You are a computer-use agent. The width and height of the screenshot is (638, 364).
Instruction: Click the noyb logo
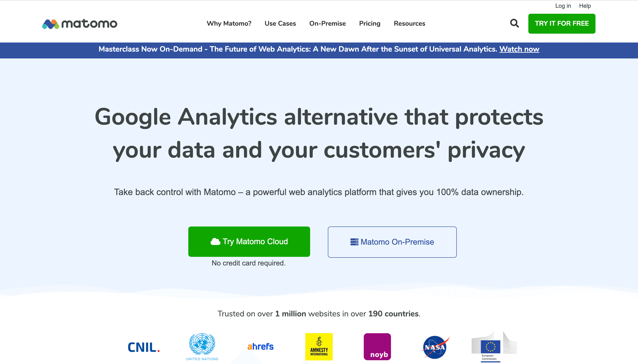point(377,347)
